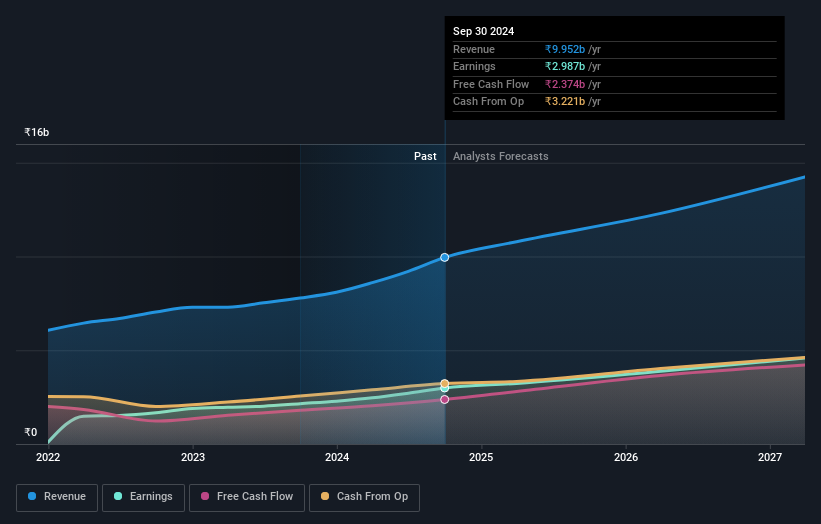Select the 2026 x-axis label
This screenshot has width=821, height=524.
626,457
